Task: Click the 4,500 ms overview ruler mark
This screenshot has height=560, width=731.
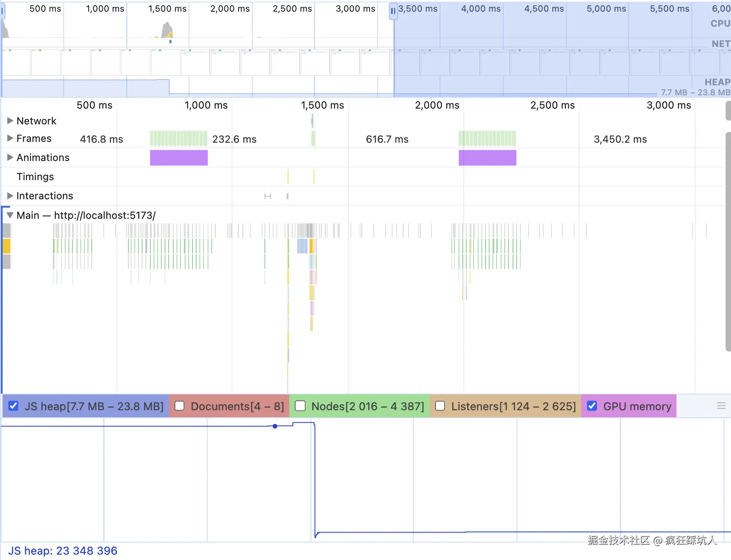Action: (x=544, y=9)
